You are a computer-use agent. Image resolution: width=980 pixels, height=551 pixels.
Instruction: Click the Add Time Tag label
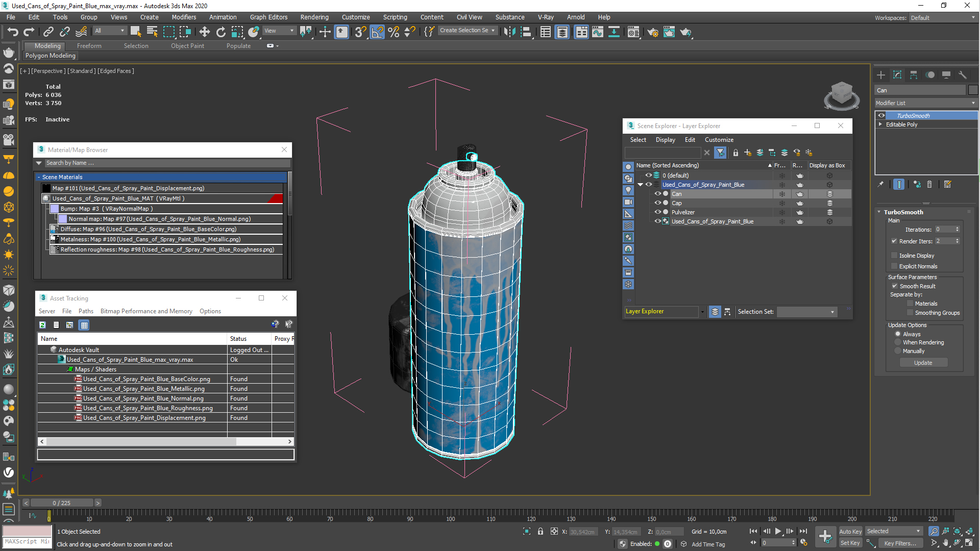point(708,544)
